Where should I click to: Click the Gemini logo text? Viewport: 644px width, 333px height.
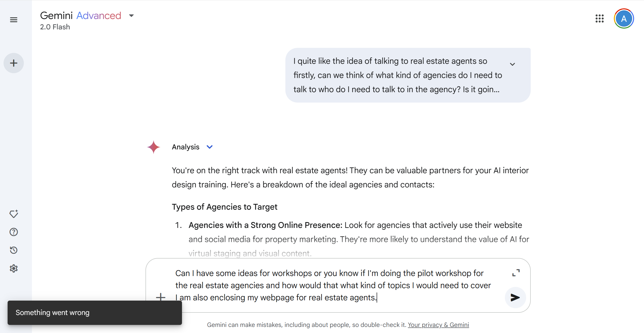(x=56, y=16)
